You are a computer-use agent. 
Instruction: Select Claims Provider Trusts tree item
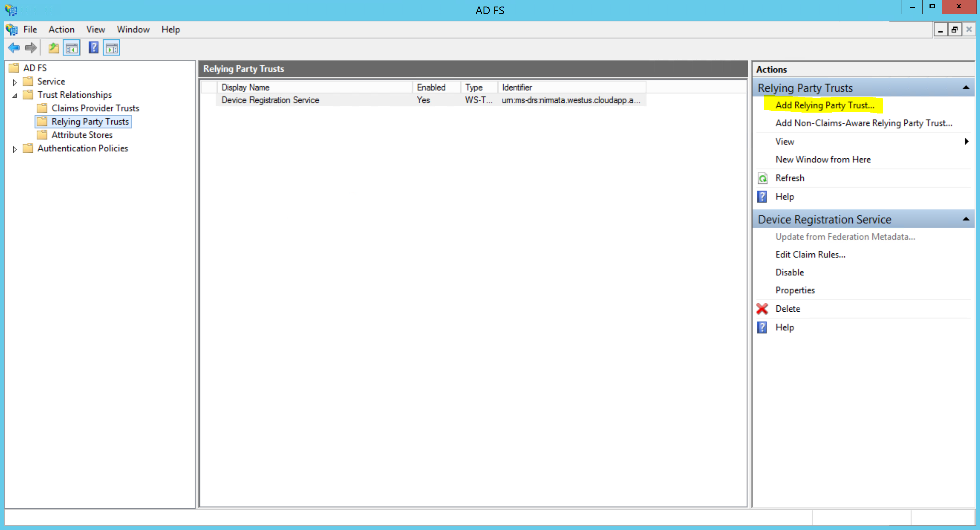point(96,108)
